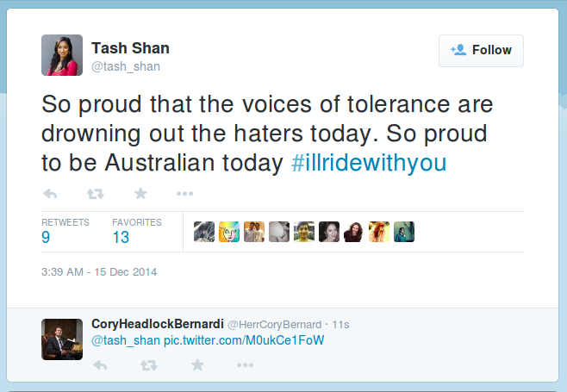
Task: Open Tash Shan's profile picture
Action: tap(62, 55)
